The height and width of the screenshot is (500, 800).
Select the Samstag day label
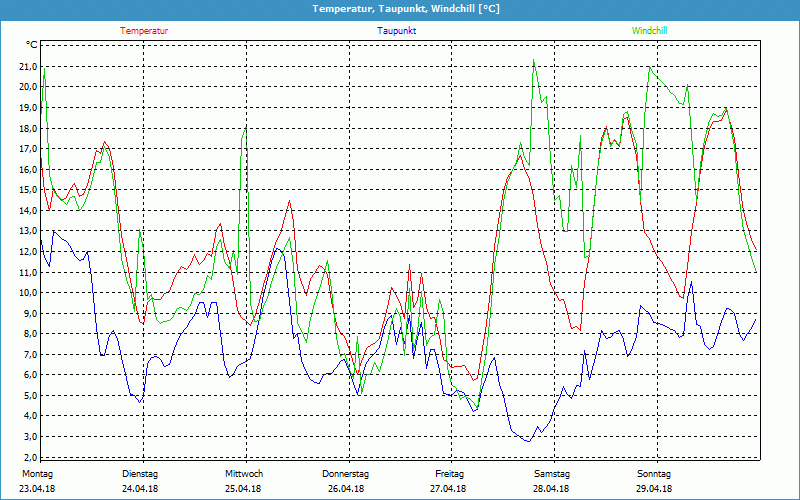pyautogui.click(x=552, y=474)
